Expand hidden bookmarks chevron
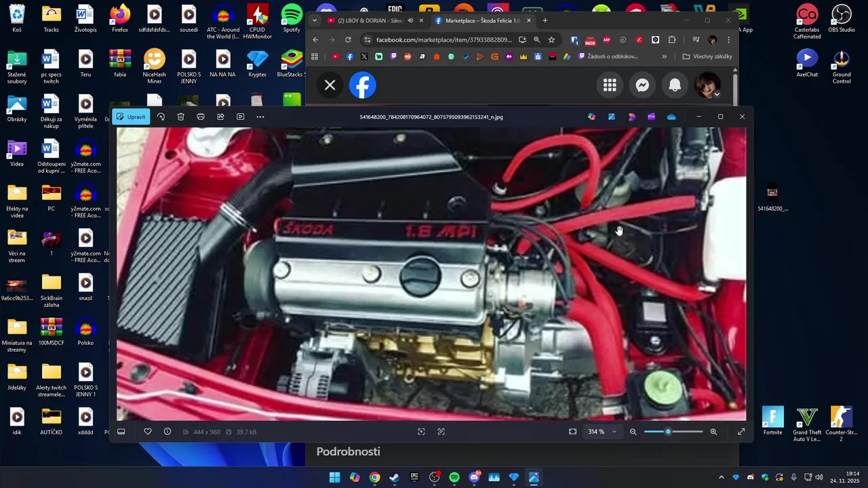Image resolution: width=868 pixels, height=488 pixels. click(665, 56)
